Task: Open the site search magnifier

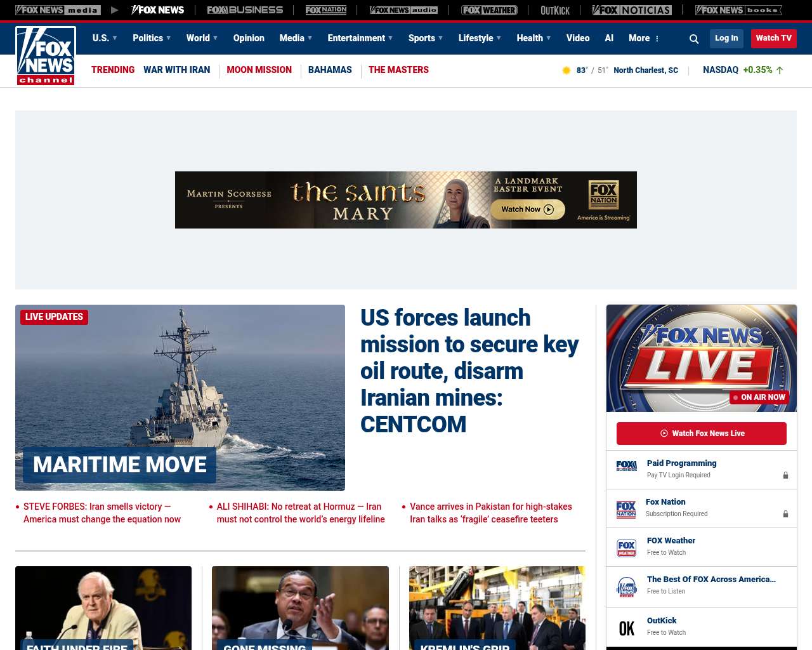Action: pos(694,39)
